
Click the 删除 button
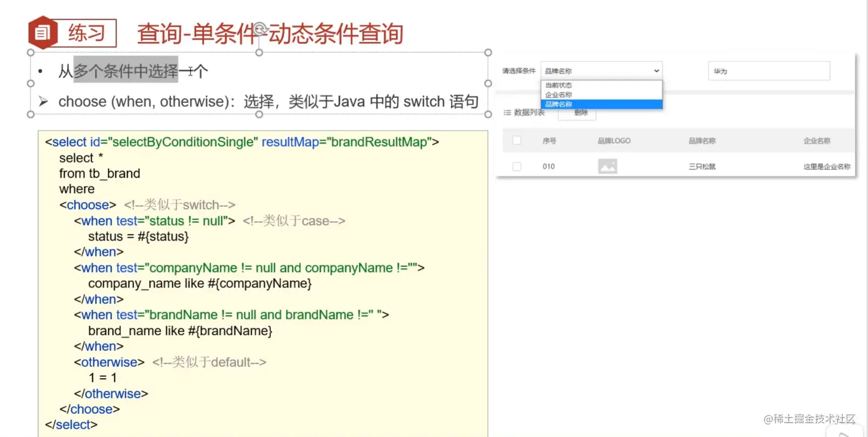(581, 113)
